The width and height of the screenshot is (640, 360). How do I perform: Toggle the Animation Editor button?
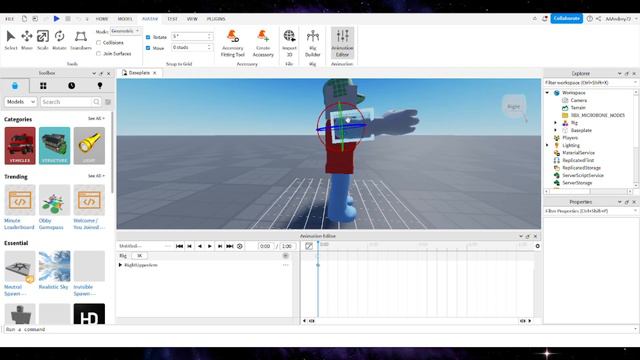point(342,43)
